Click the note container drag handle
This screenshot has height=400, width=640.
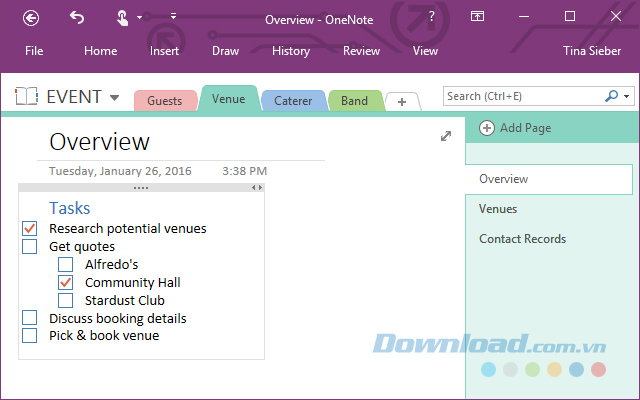(141, 188)
